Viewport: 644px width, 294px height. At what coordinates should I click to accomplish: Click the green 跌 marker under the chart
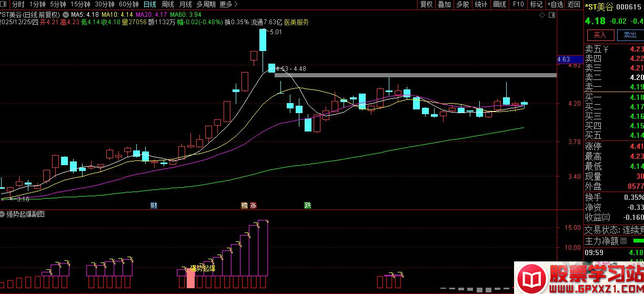[307, 205]
